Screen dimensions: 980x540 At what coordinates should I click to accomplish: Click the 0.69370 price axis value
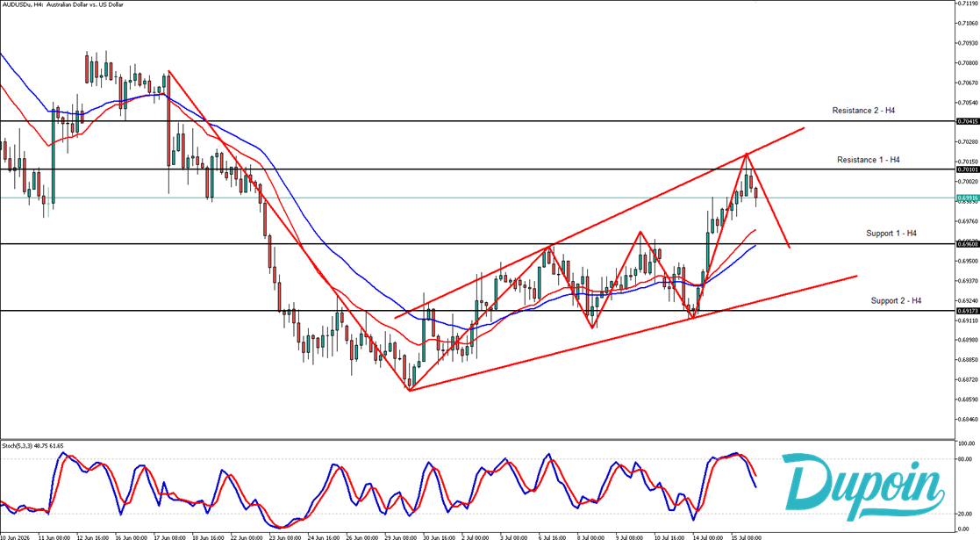click(x=969, y=280)
